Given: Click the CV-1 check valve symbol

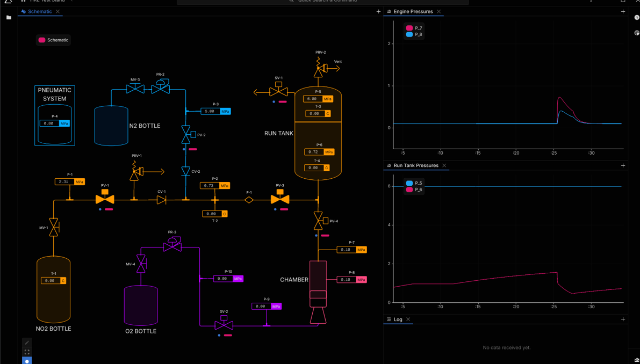Looking at the screenshot, I should [x=162, y=200].
